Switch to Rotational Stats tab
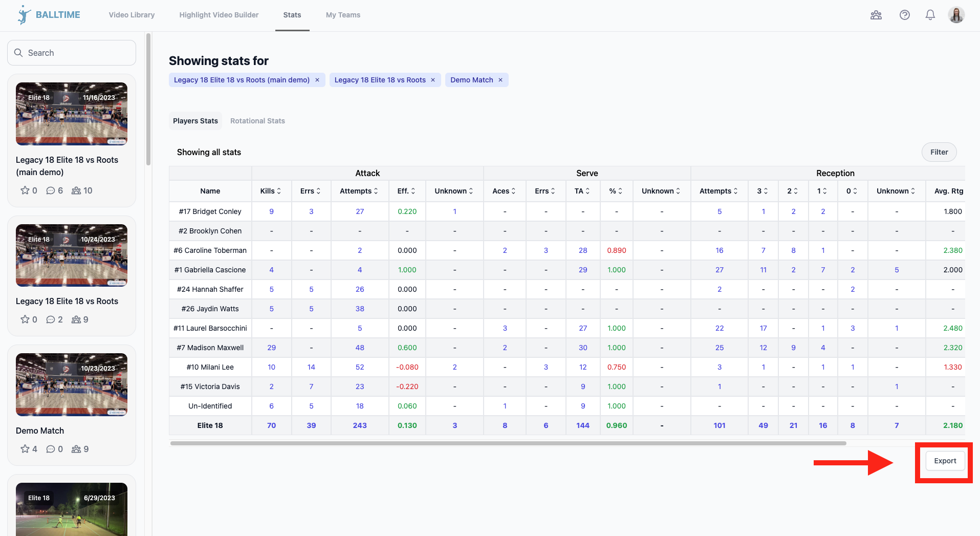This screenshot has height=536, width=980. click(257, 121)
